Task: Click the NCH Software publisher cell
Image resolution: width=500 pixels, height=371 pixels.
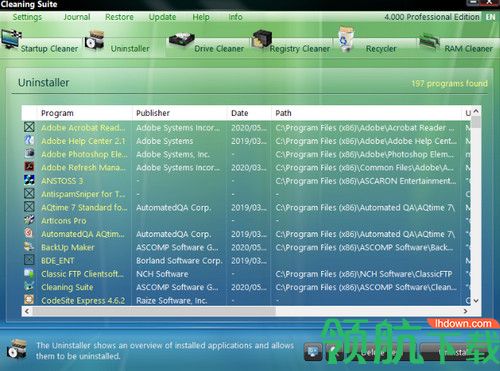Action: (162, 274)
